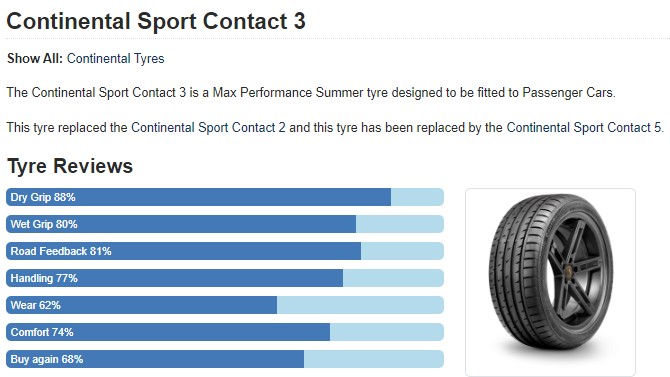Viewport: 670px width, 377px height.
Task: Click light-blue unfilled part of Comfort bar
Action: (387, 332)
